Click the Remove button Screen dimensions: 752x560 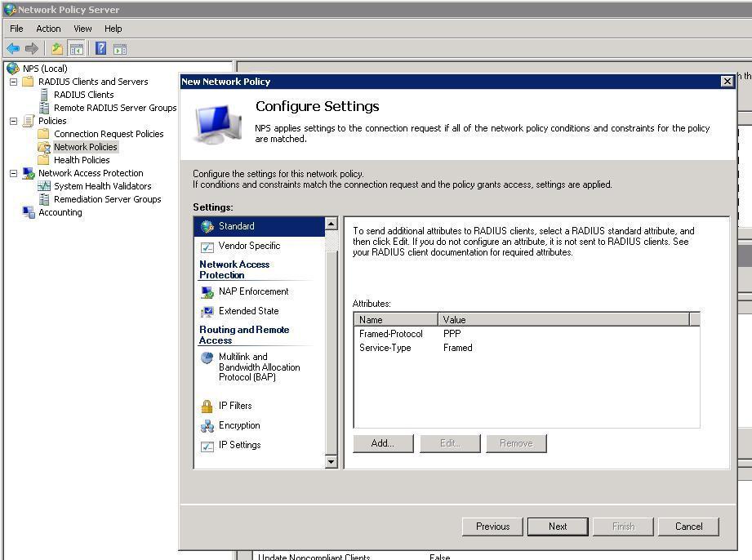click(x=516, y=443)
